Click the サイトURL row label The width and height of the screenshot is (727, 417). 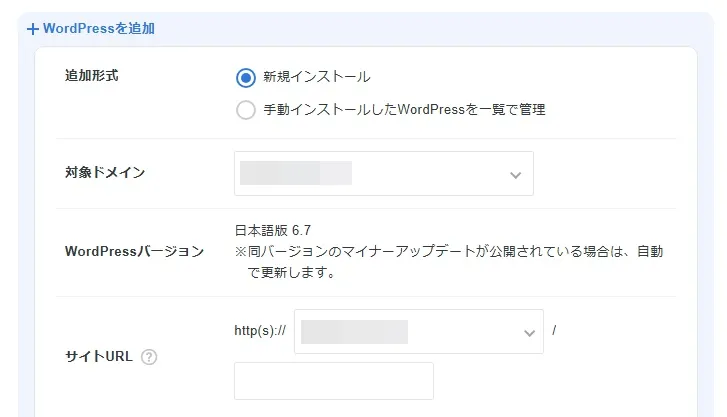(x=98, y=357)
